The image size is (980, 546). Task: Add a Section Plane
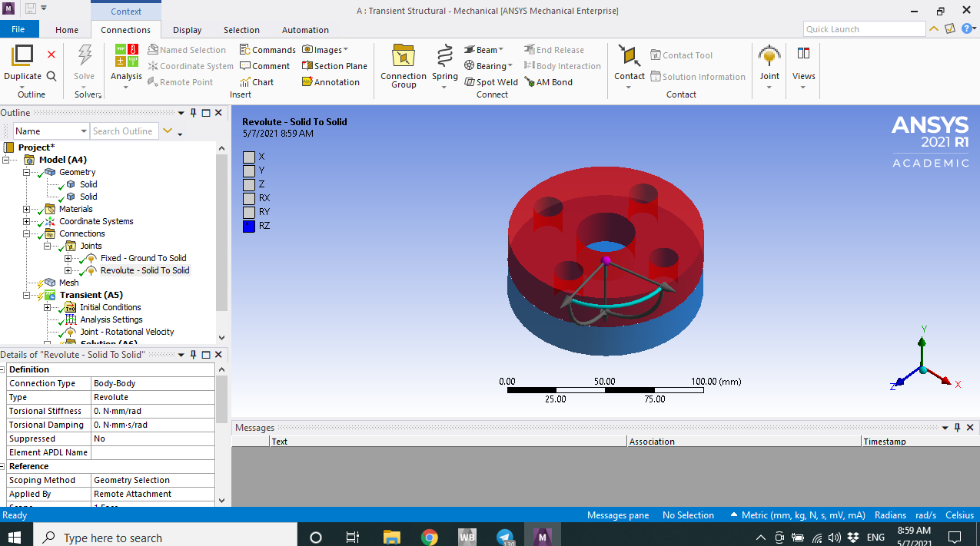click(x=334, y=66)
